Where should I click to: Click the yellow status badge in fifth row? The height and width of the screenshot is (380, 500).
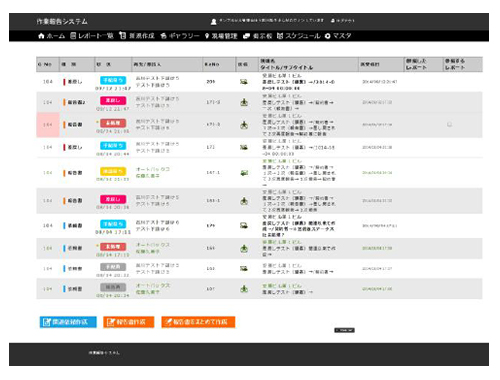pyautogui.click(x=113, y=171)
